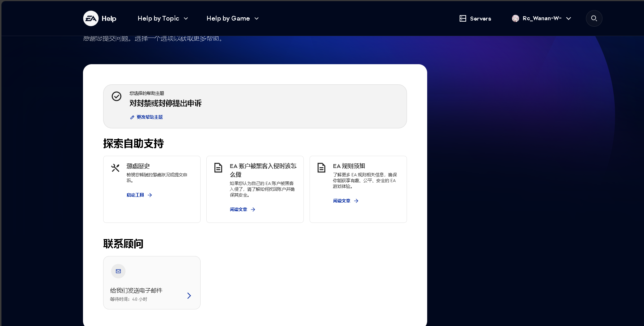Image resolution: width=644 pixels, height=326 pixels.
Task: Click the document icon for EA 账户被黑客入侵时该怎么做
Action: tap(218, 168)
